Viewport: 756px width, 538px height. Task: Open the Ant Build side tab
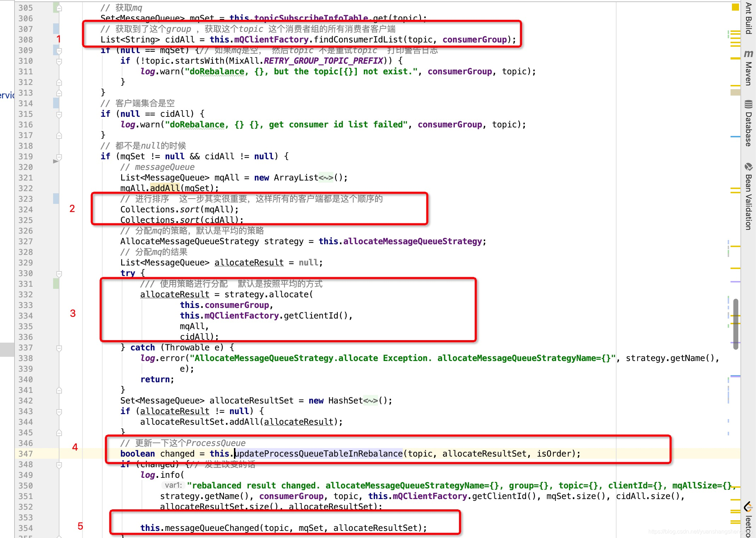[748, 18]
